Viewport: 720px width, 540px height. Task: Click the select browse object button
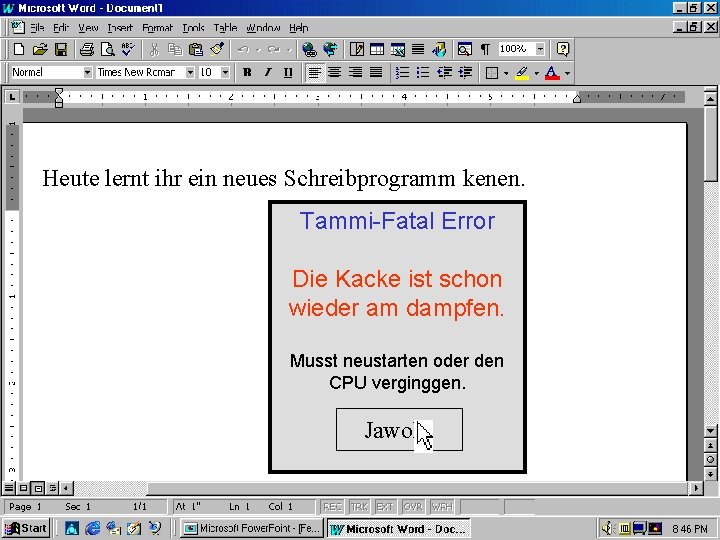pos(710,459)
